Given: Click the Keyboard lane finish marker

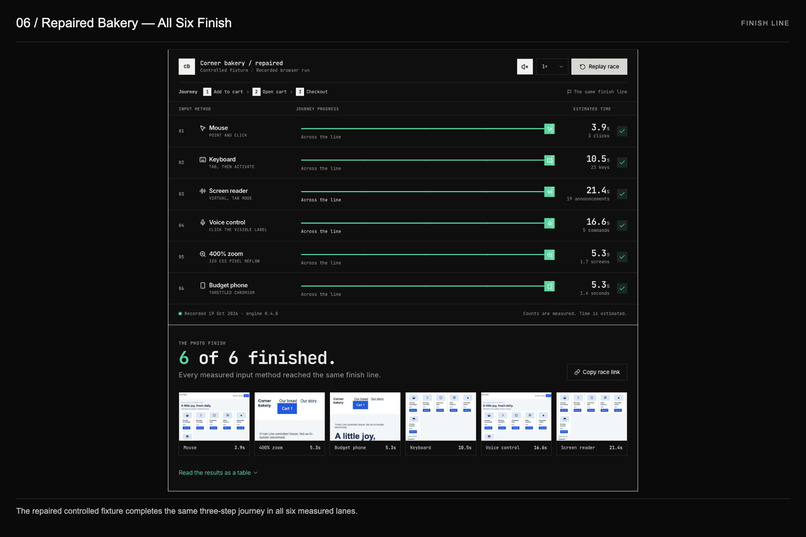Looking at the screenshot, I should [x=549, y=160].
